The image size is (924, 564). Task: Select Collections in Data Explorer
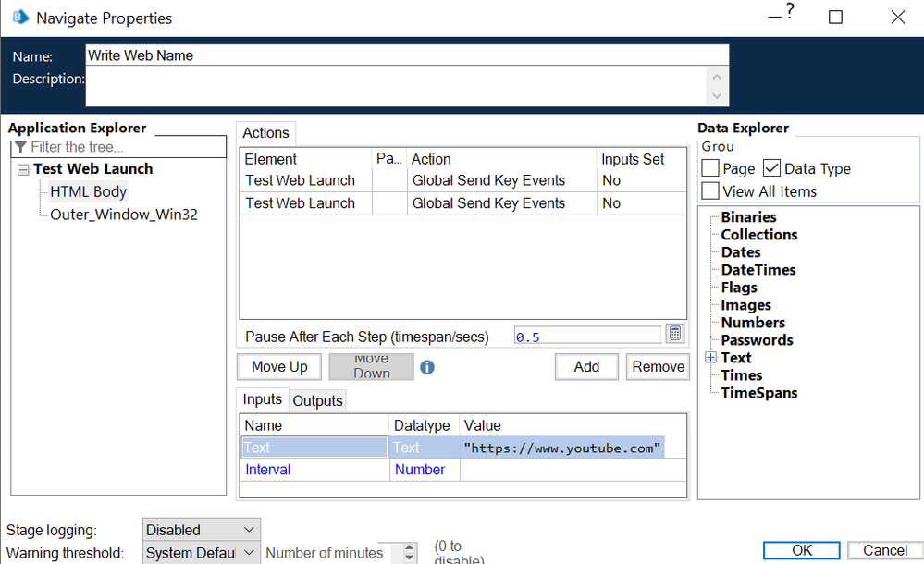(x=759, y=235)
